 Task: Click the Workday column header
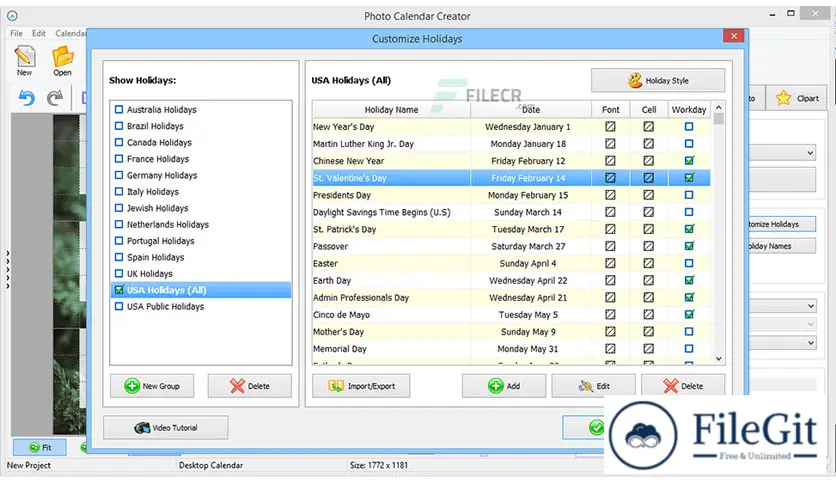tap(689, 109)
